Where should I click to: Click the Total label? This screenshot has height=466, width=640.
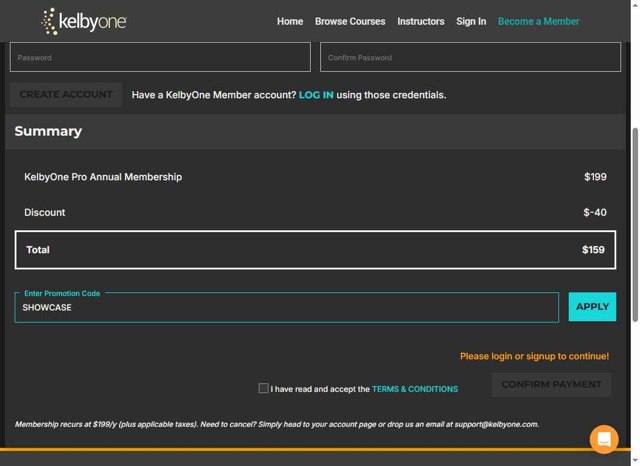pyautogui.click(x=38, y=250)
